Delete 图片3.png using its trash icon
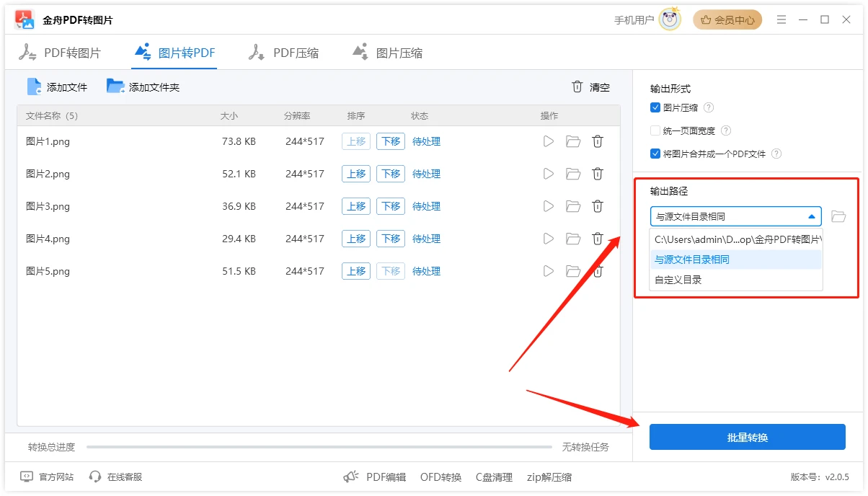Image resolution: width=868 pixels, height=496 pixels. (x=598, y=206)
